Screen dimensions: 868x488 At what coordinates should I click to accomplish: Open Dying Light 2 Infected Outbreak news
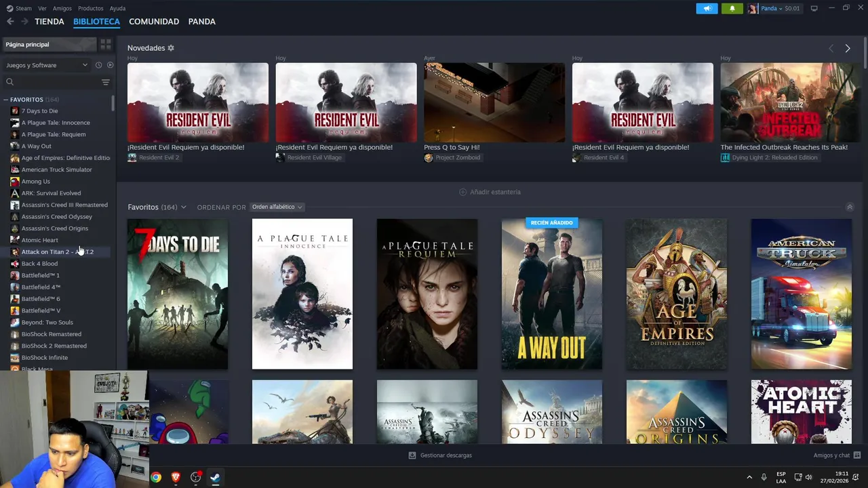point(791,102)
